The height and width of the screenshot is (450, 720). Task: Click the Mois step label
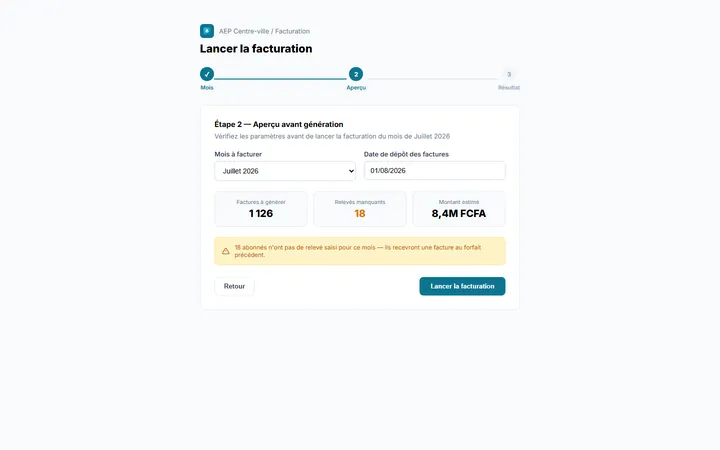[207, 87]
